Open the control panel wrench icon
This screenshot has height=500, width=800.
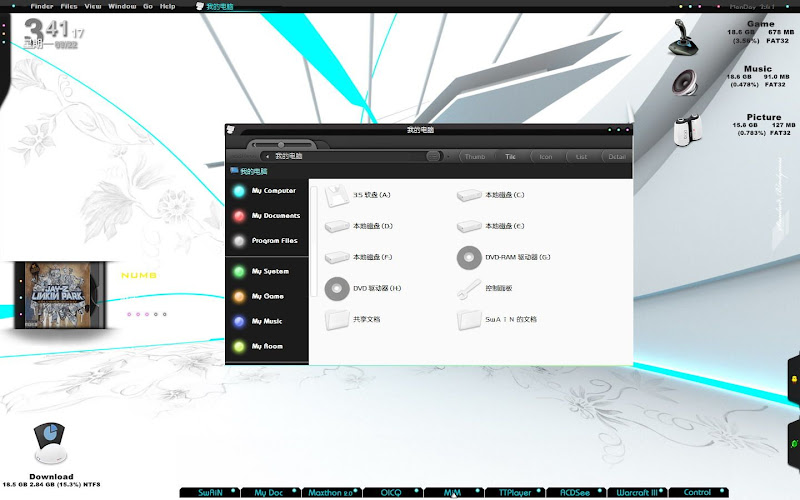click(x=468, y=289)
